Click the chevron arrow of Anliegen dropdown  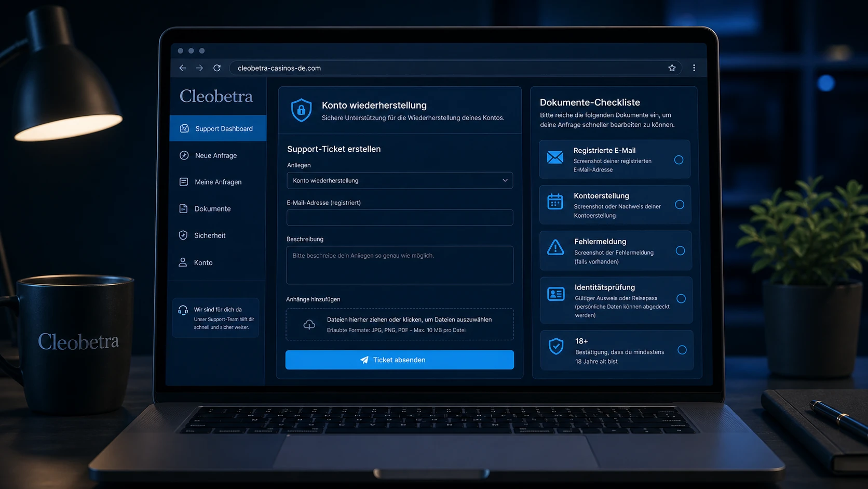pos(505,180)
